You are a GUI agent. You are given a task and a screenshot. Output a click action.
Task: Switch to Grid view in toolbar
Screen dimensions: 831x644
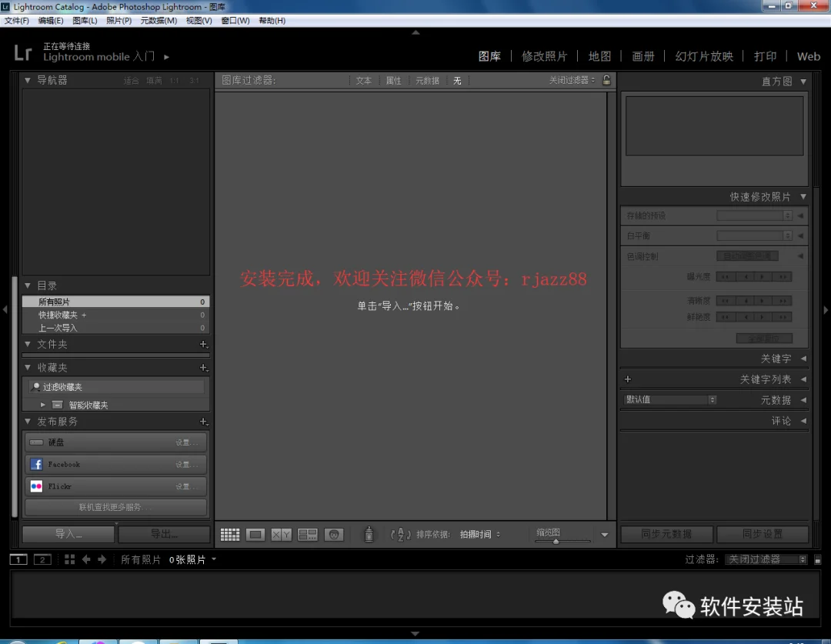[x=230, y=534]
